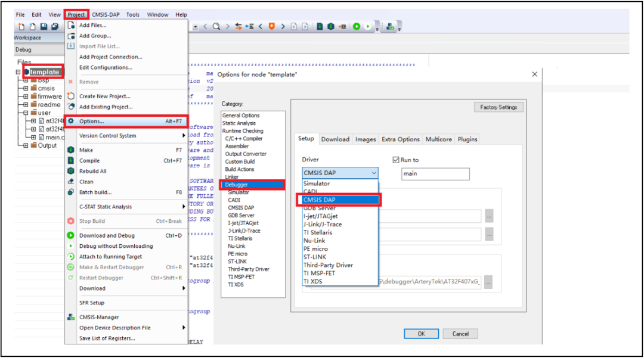Click the Attach to Running Target icon
Screen dimensions: 644x358
tap(70, 256)
